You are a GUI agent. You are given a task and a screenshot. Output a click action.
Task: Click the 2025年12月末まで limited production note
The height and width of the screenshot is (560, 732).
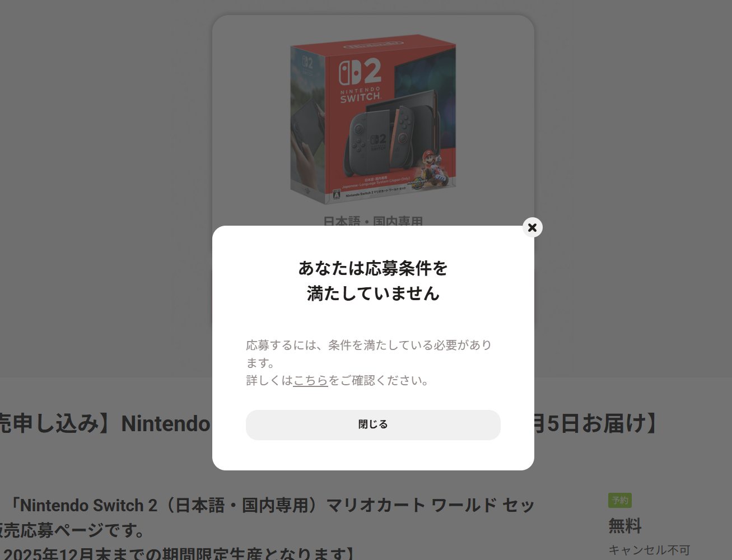pyautogui.click(x=178, y=554)
